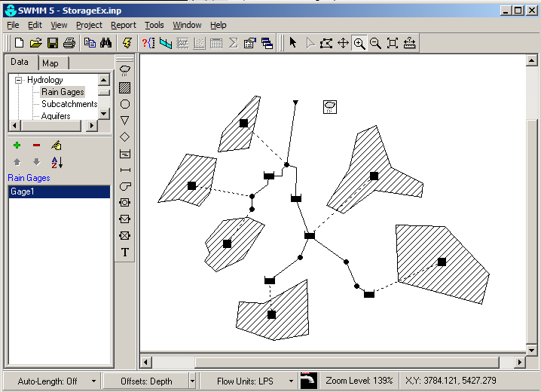Choose the Select Object arrow tool
This screenshot has height=392, width=541.
coord(293,43)
